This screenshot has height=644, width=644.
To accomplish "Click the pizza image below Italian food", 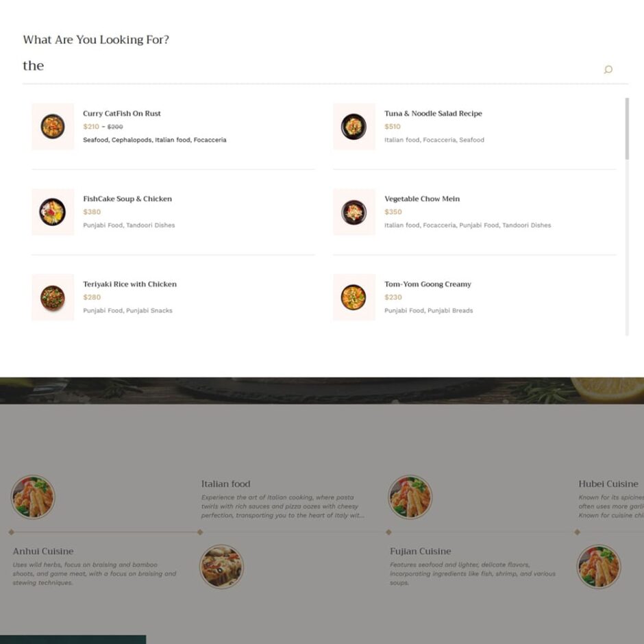I will click(x=221, y=567).
